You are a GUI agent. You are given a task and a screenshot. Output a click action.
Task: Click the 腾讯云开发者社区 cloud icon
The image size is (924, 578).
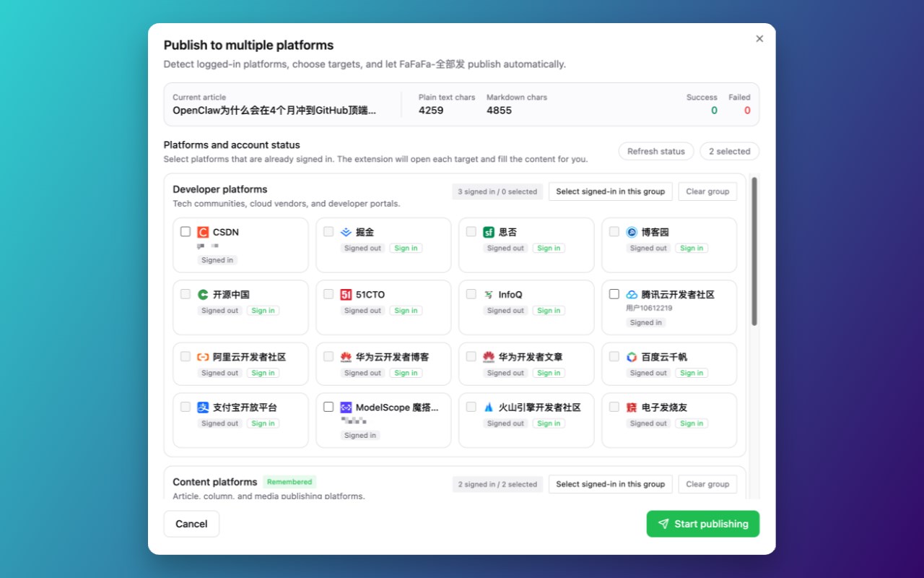pos(632,294)
